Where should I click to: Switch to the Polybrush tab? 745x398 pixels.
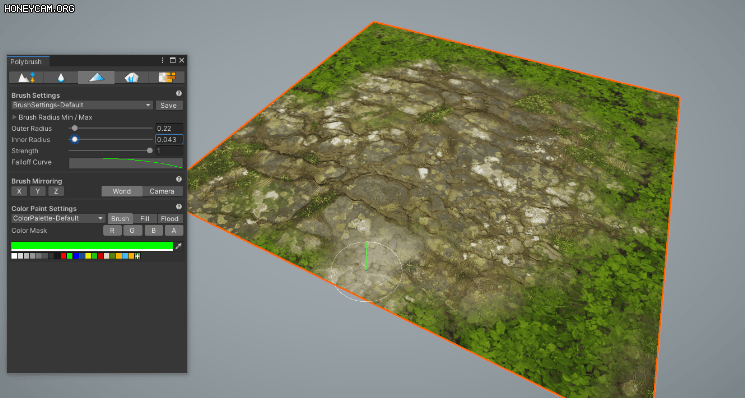(27, 62)
